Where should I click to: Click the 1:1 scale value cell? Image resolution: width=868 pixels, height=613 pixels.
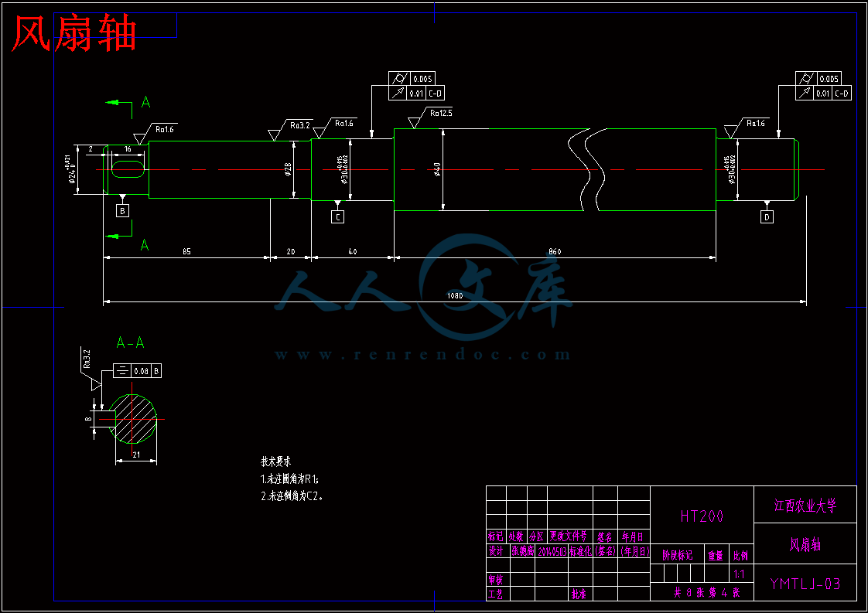(x=739, y=574)
